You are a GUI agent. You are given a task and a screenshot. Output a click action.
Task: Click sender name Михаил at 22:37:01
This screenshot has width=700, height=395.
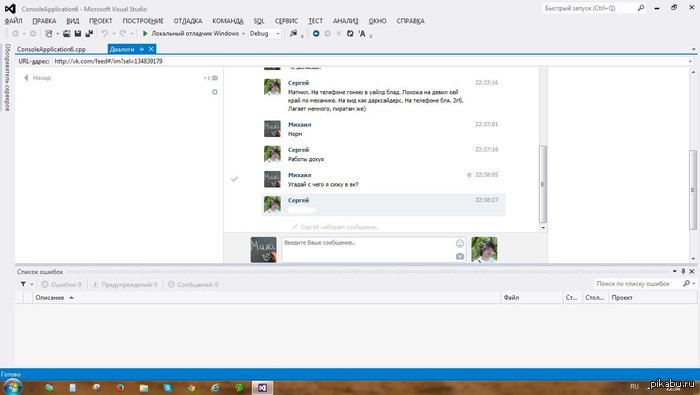(x=300, y=125)
